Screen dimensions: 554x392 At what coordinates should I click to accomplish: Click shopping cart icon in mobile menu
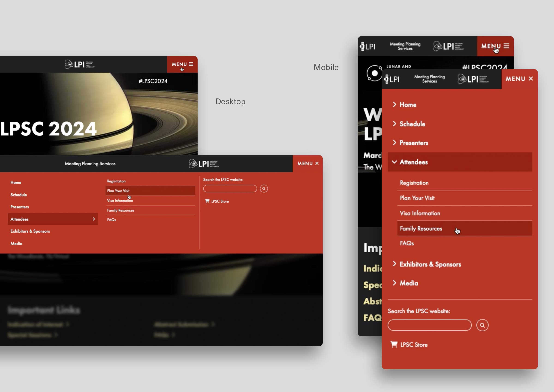394,344
